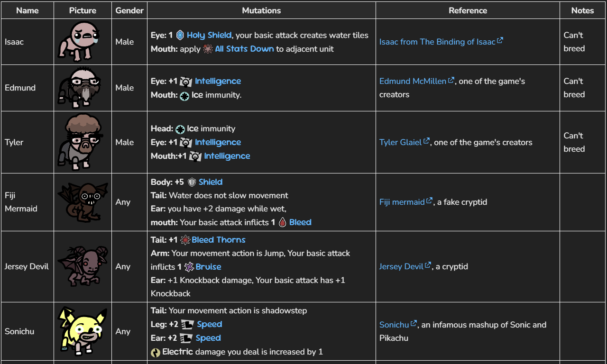This screenshot has height=364, width=607.
Task: Click the Electric icon in Sonichu's row
Action: pos(156,352)
